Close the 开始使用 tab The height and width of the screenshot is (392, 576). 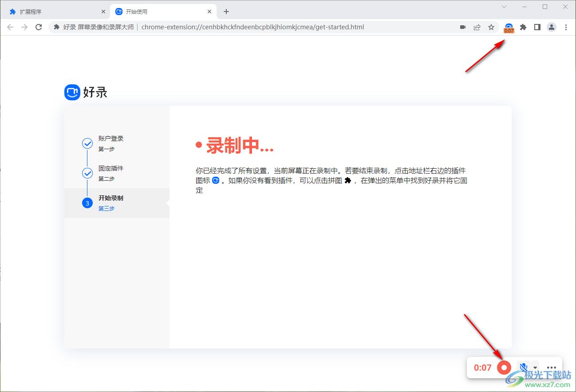pos(209,12)
